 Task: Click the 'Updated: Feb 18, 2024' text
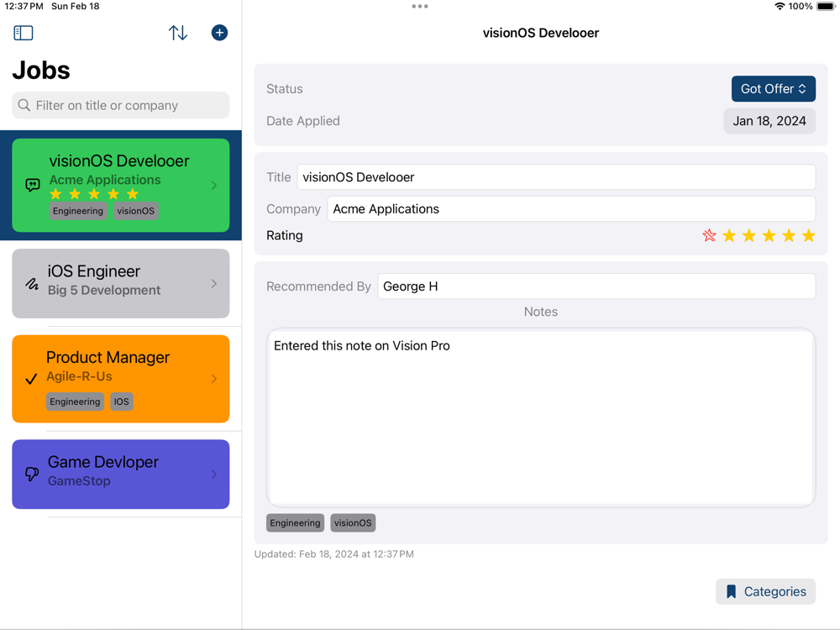coord(333,554)
